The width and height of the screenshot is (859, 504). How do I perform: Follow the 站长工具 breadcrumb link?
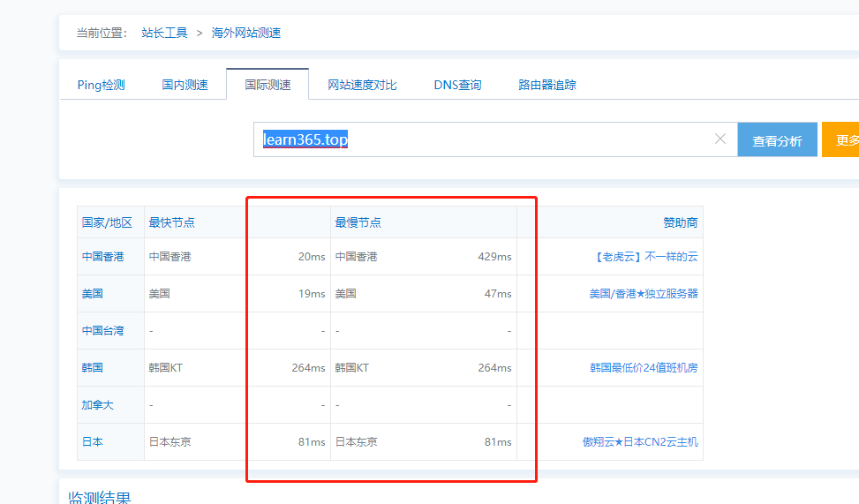(164, 33)
